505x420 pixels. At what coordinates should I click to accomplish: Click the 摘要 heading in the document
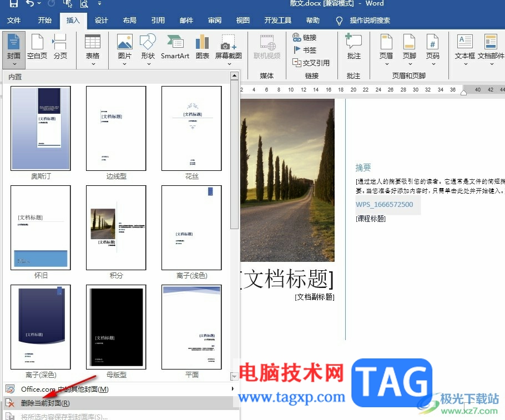pyautogui.click(x=363, y=168)
